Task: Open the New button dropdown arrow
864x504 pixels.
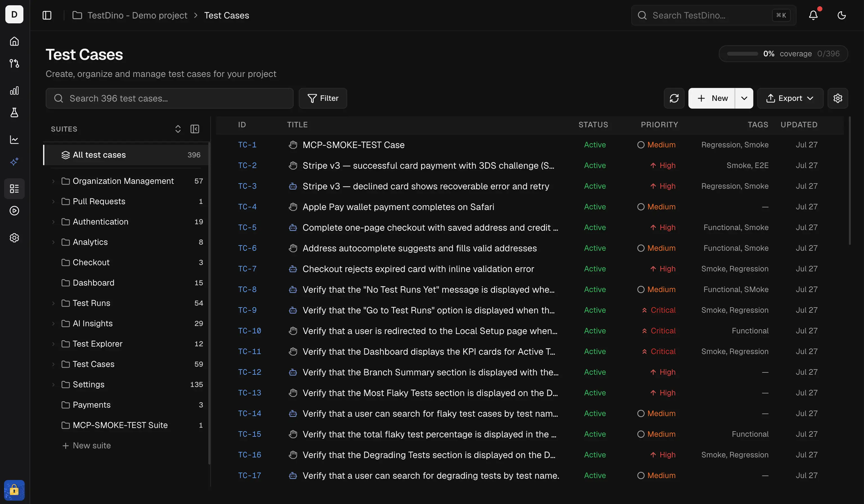Action: point(744,98)
